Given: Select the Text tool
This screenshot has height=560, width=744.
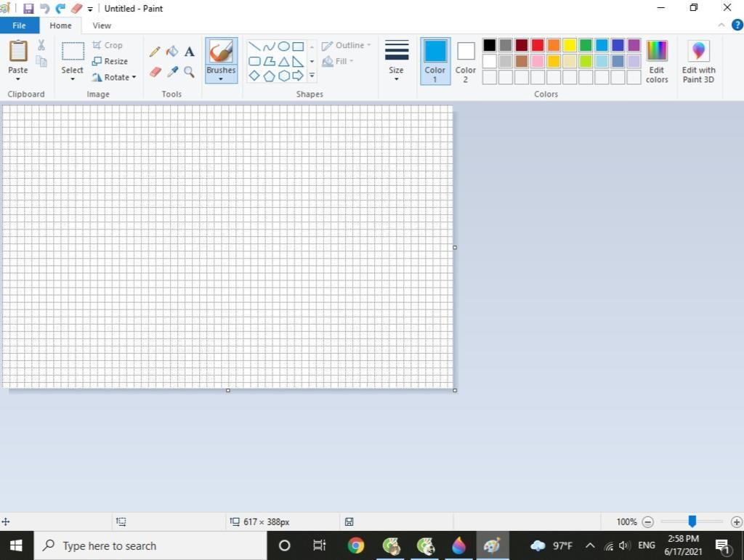Looking at the screenshot, I should (190, 52).
